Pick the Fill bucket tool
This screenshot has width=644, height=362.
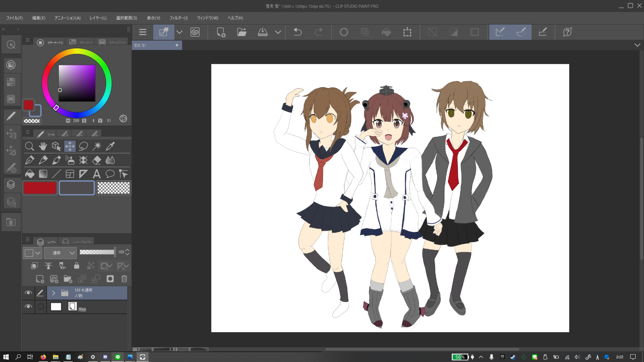[x=29, y=174]
